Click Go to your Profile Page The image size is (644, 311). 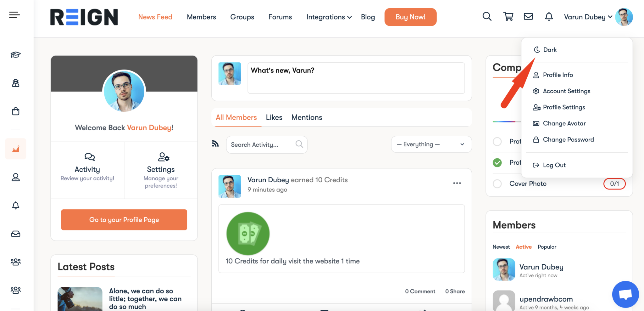click(124, 220)
